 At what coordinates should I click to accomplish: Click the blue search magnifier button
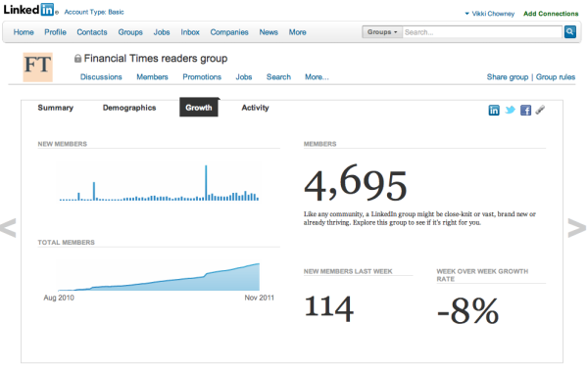pyautogui.click(x=569, y=32)
